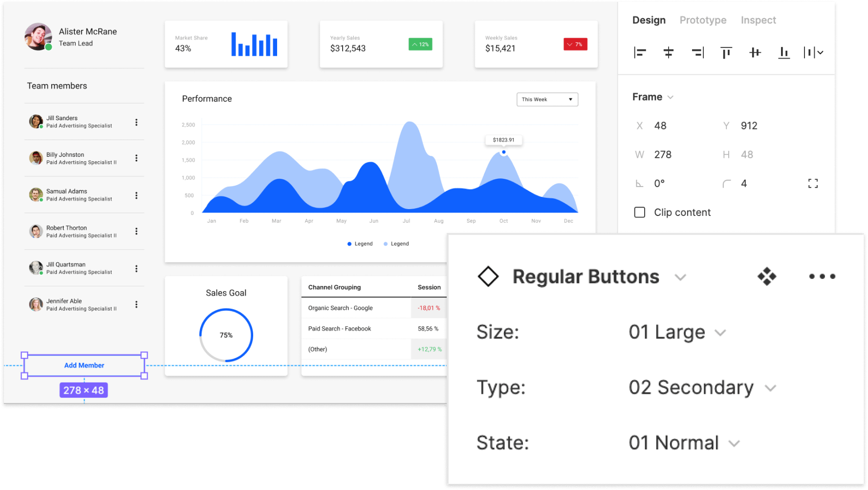Switch to the Design tab
The image size is (868, 490).
click(649, 20)
